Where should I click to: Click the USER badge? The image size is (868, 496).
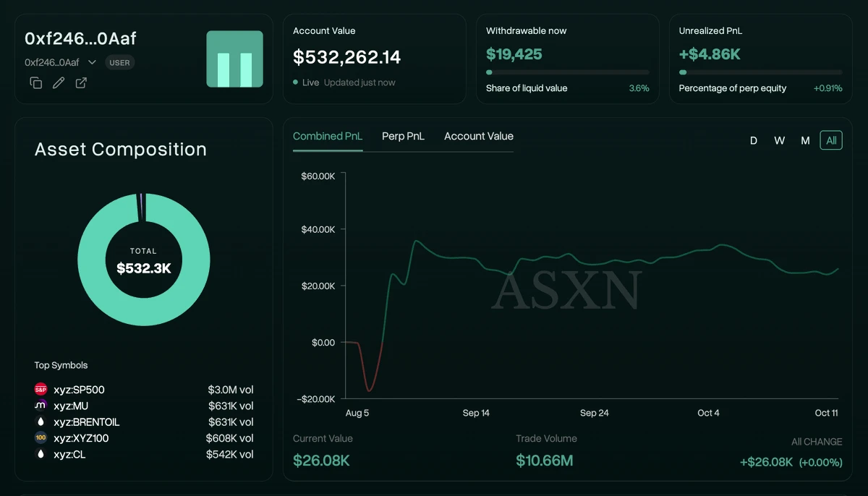click(120, 62)
